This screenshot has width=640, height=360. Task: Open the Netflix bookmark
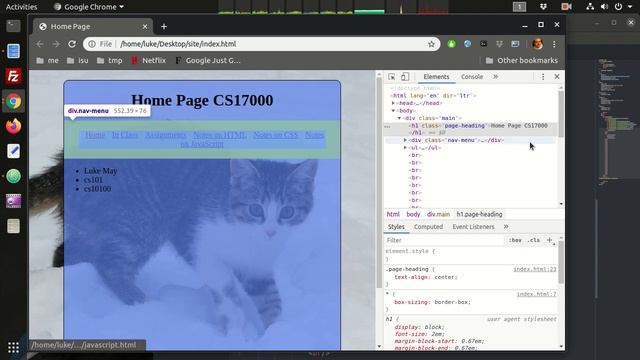coord(149,60)
